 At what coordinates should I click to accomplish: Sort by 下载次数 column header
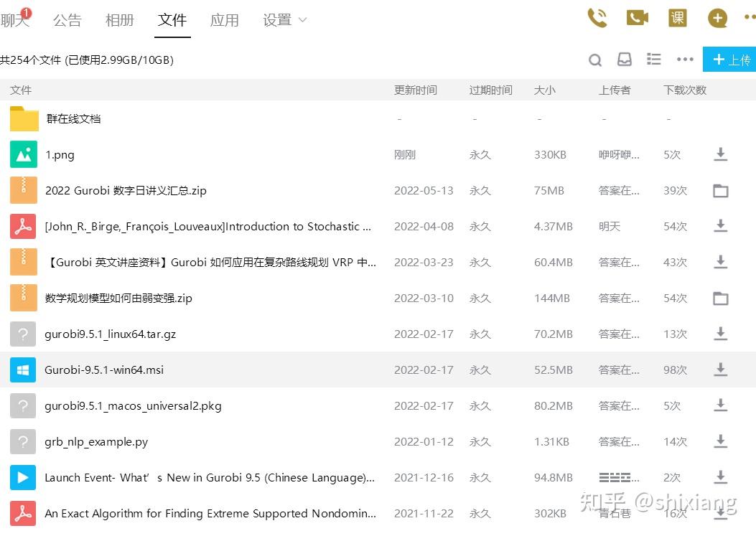(x=685, y=90)
